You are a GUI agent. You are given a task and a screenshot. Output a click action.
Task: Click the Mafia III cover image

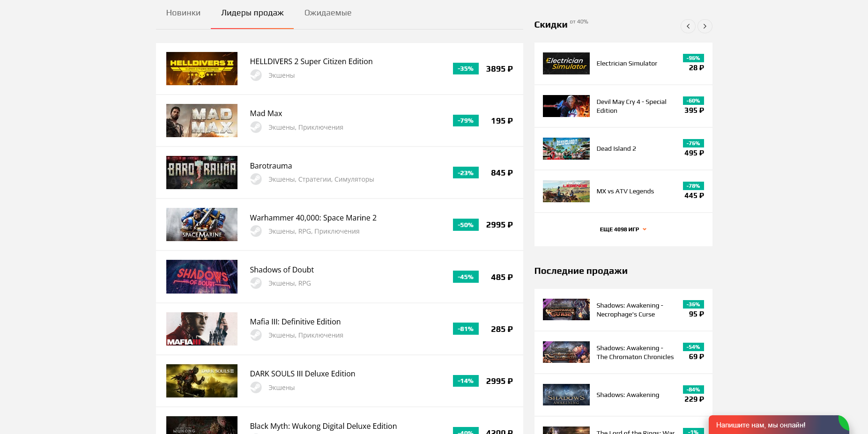pos(202,329)
